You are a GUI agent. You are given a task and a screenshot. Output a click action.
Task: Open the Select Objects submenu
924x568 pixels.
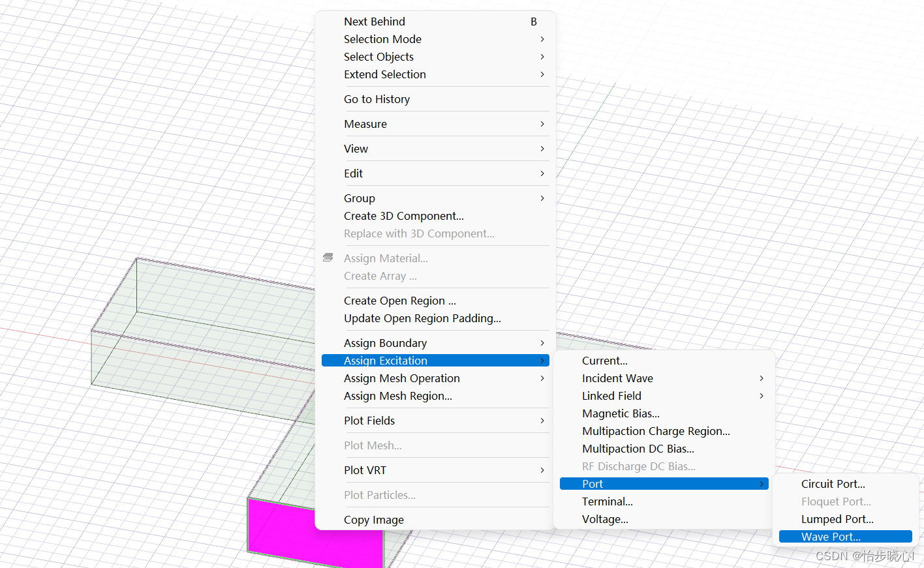[435, 57]
